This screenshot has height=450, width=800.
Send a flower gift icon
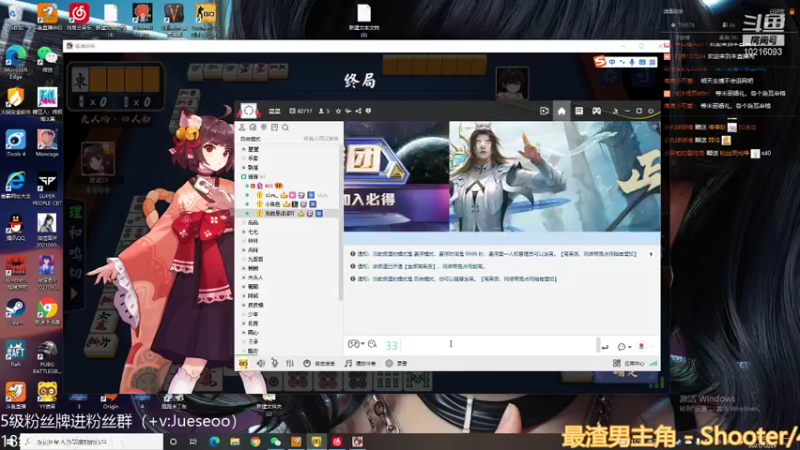point(641,346)
